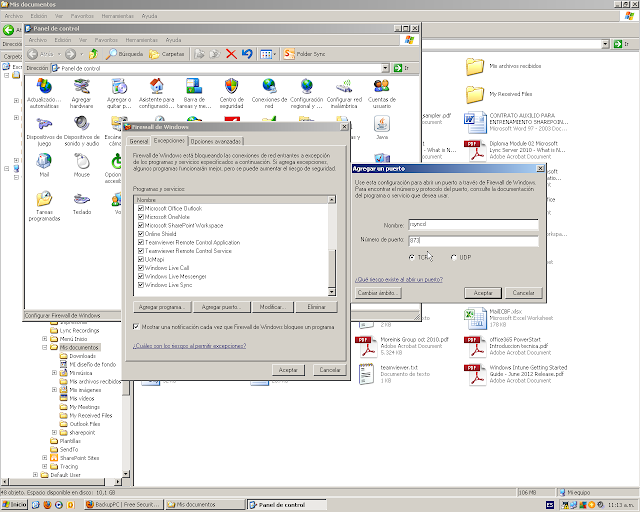Open Mail control panel icon

44,165
